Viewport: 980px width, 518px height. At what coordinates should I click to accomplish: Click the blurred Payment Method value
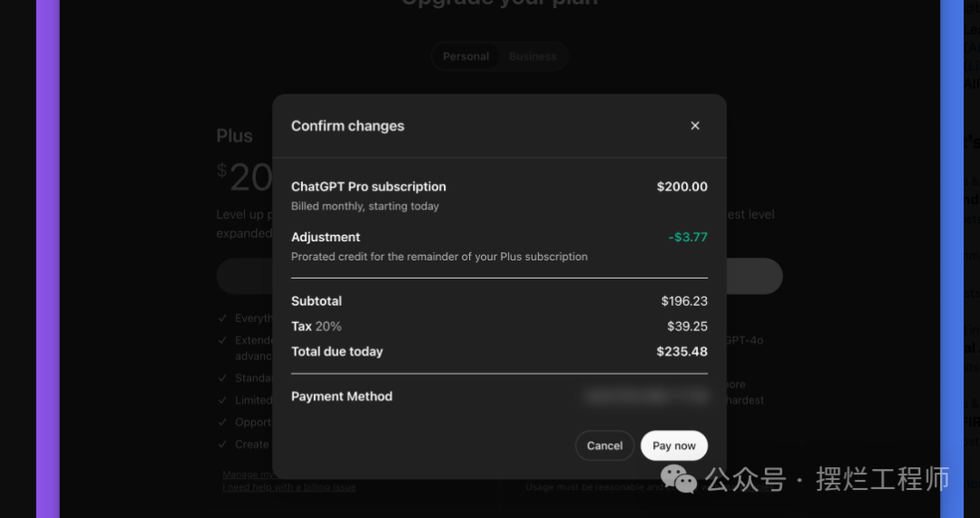pos(646,396)
